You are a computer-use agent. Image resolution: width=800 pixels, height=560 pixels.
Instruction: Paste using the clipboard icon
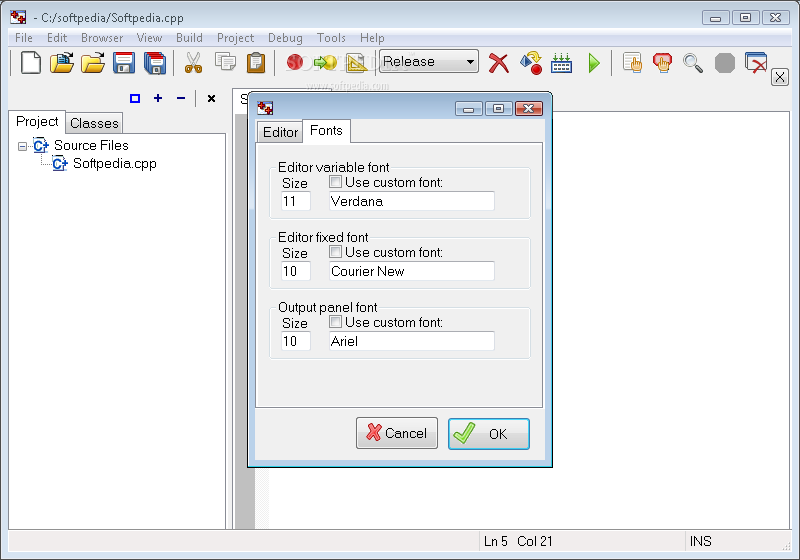click(x=256, y=63)
